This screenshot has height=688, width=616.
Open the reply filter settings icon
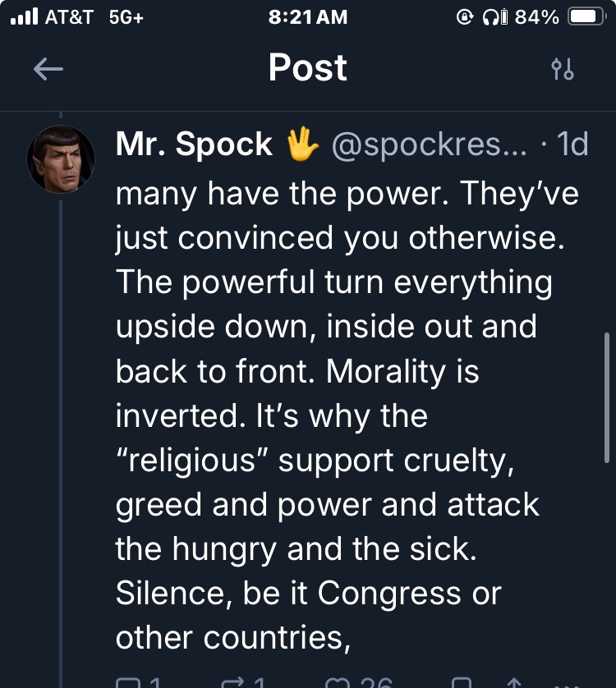pos(563,70)
